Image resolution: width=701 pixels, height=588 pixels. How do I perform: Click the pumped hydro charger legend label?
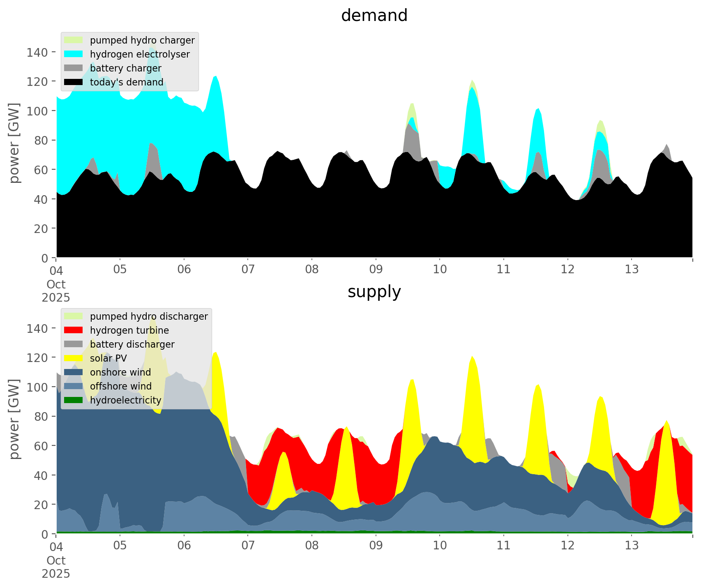pos(142,40)
